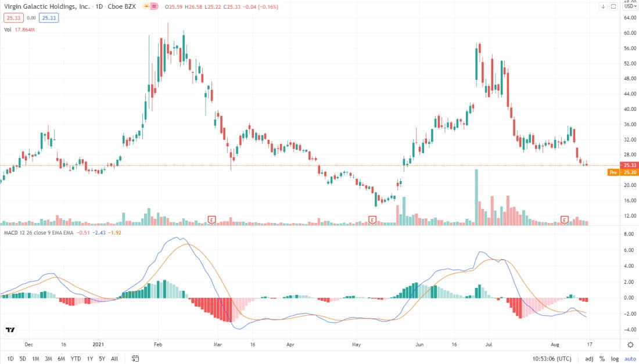Viewport: 639px width, 364px height.
Task: Click the 2021 date axis label
Action: [x=98, y=344]
